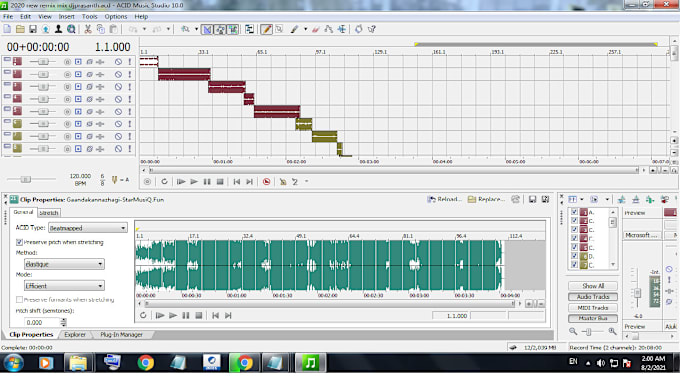The image size is (680, 383).
Task: Play the clip in Clip Properties transport
Action: click(x=173, y=315)
